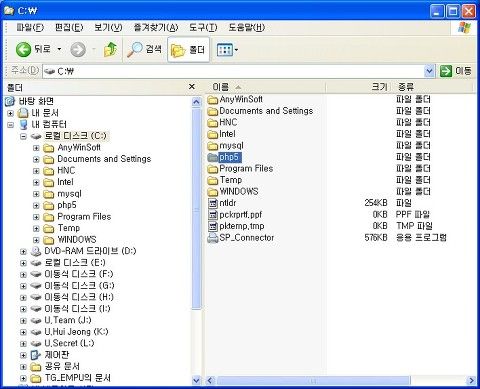
Task: Open the Back button history dropdown arrow
Action: (x=59, y=49)
